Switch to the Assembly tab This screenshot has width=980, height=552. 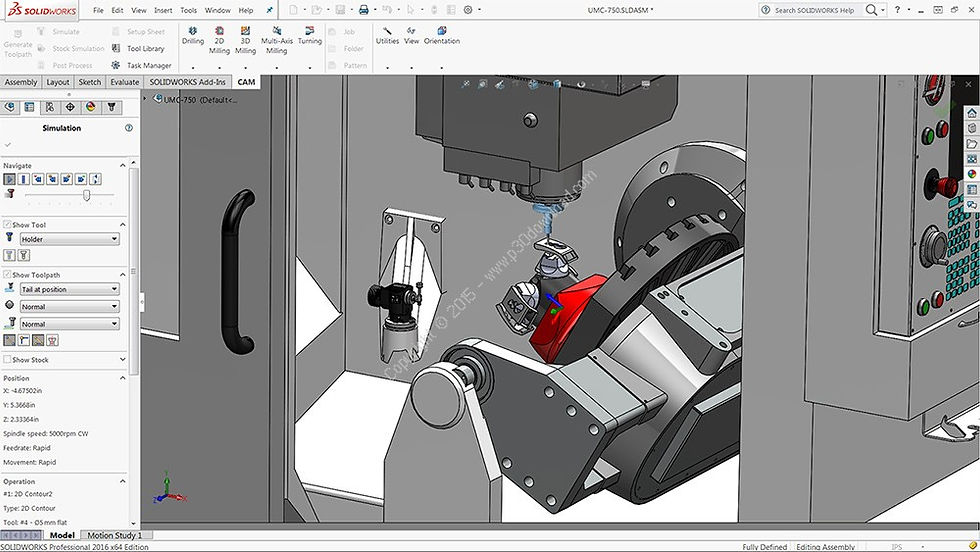[x=21, y=82]
